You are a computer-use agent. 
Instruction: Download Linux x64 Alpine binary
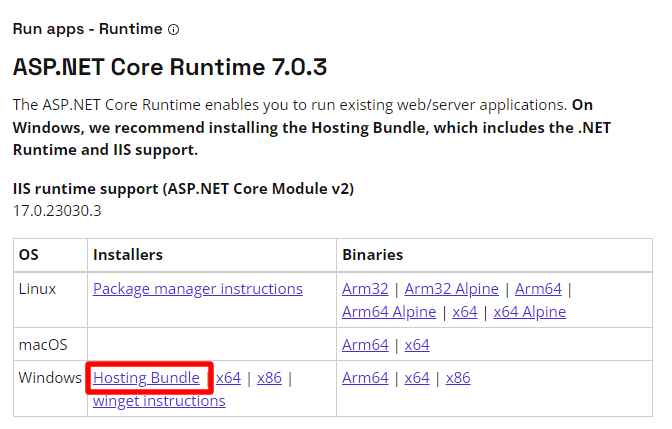click(529, 312)
